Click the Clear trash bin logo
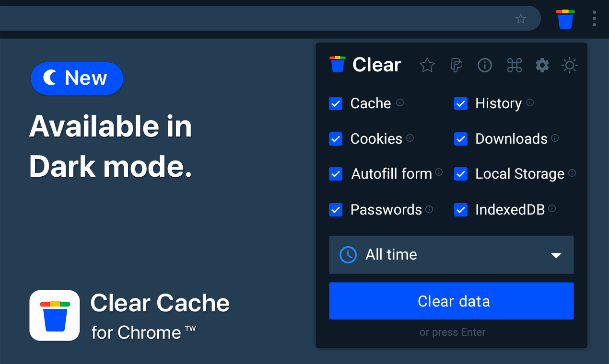 (337, 64)
